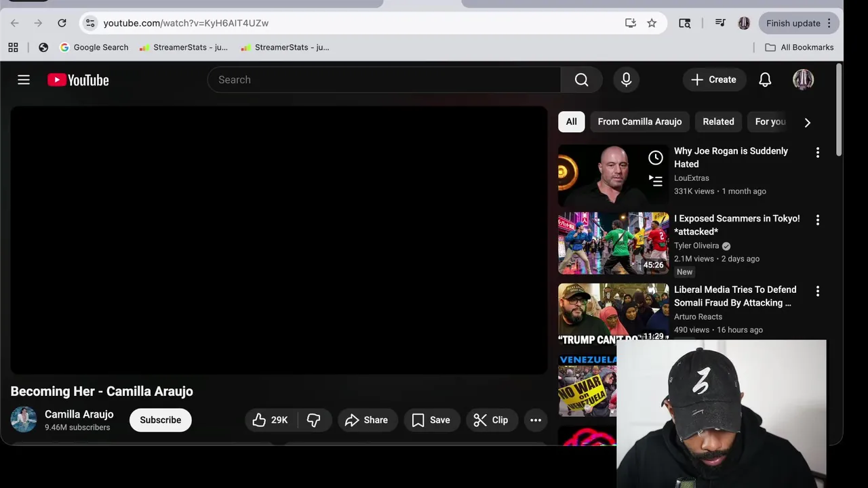This screenshot has height=488, width=868.
Task: Open options menu for Liberal Media video
Action: coord(817,291)
